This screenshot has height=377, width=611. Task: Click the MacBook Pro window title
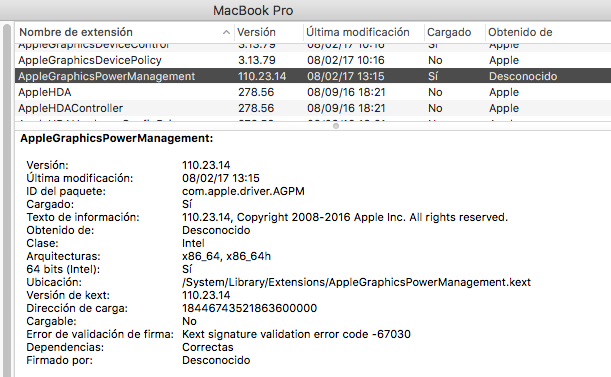click(253, 11)
